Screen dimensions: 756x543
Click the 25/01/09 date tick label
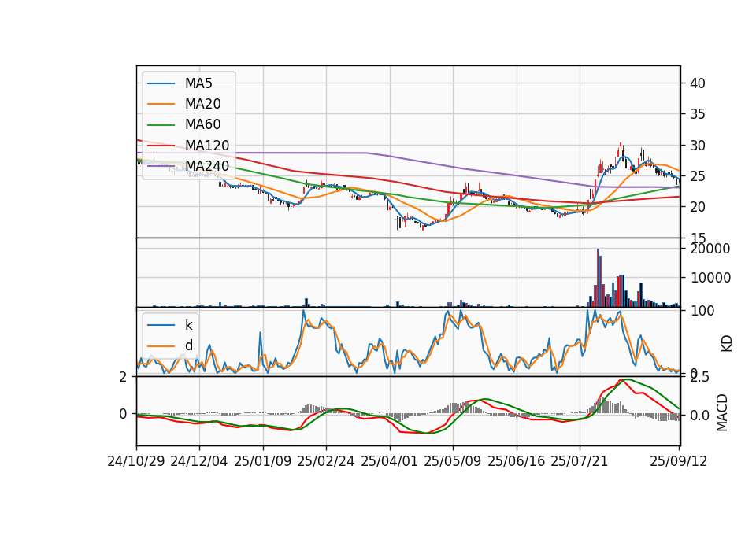click(263, 461)
